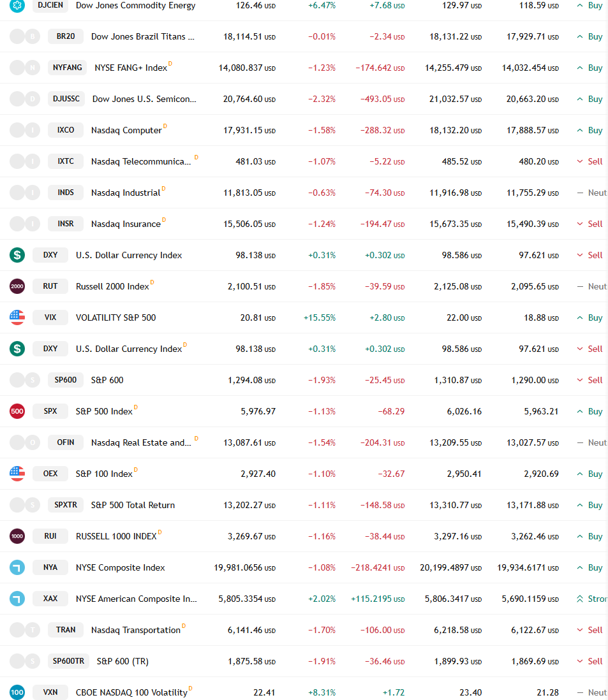
Task: Select the NYFANG change −174.642 USD
Action: [x=380, y=68]
